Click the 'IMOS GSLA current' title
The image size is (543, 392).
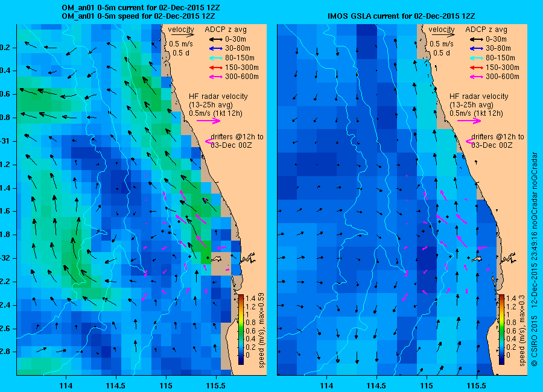401,16
